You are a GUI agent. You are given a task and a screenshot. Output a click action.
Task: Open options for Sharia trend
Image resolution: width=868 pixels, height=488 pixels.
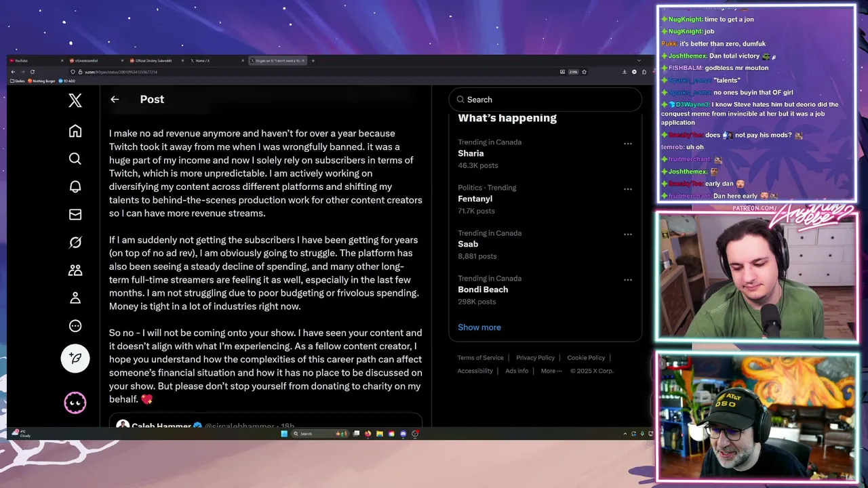coord(628,144)
